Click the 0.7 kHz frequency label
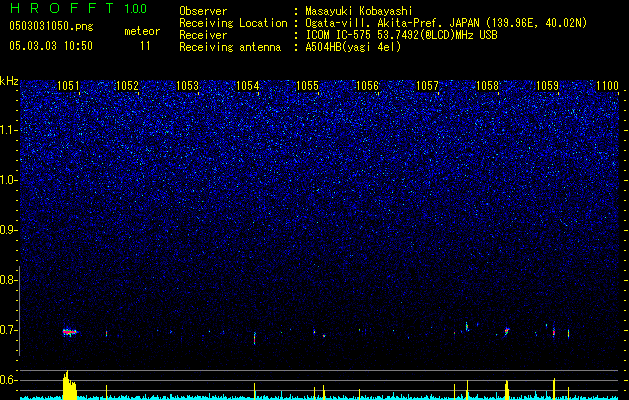This screenshot has width=629, height=400. (8, 330)
